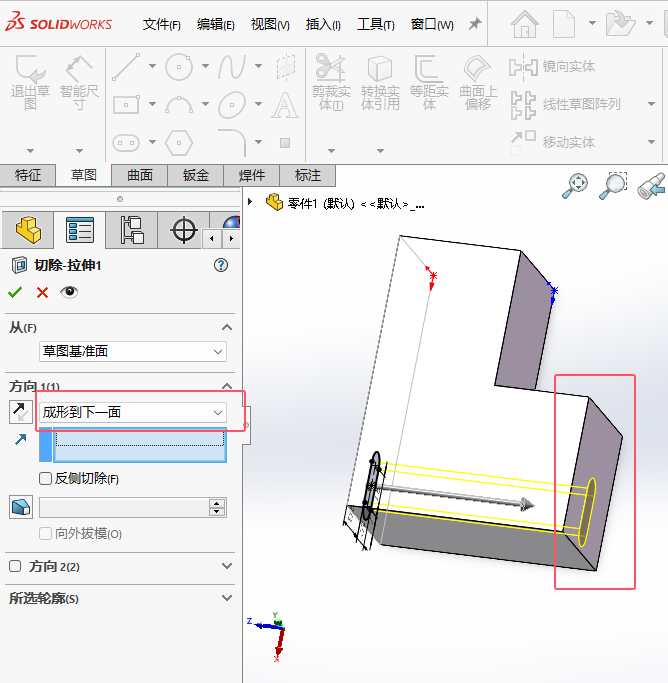
Task: Click Mirror Entities (镜向实体)
Action: tap(552, 67)
